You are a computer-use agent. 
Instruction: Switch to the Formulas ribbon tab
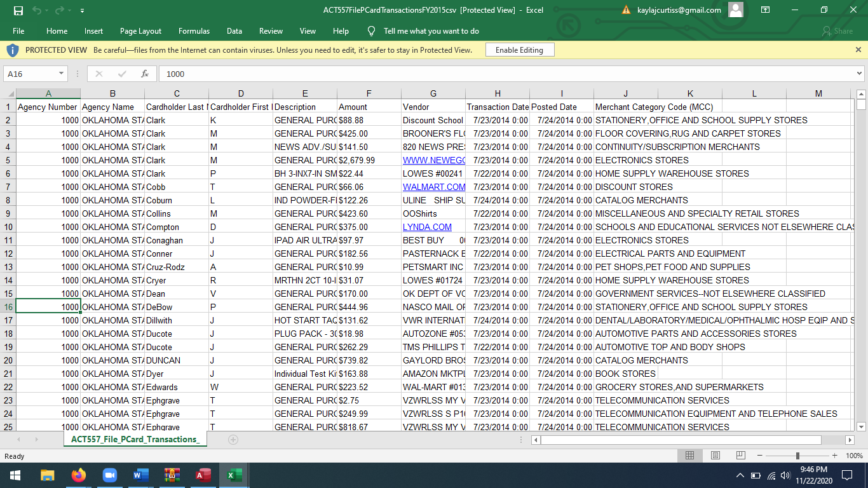click(x=194, y=30)
